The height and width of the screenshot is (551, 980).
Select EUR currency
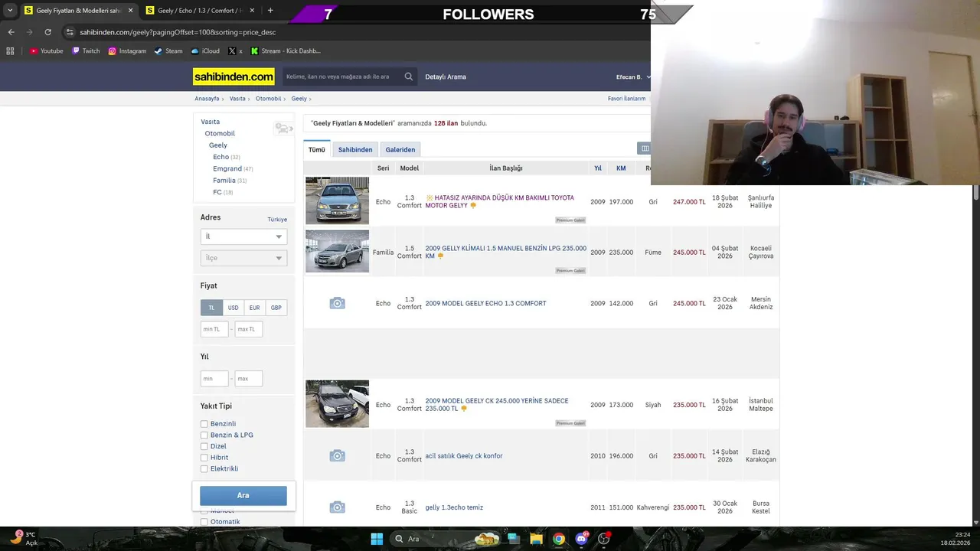(254, 308)
